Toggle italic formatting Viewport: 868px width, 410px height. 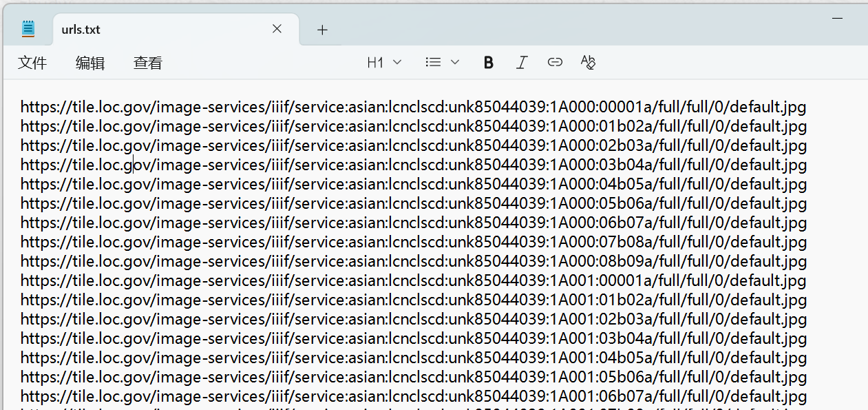point(522,63)
